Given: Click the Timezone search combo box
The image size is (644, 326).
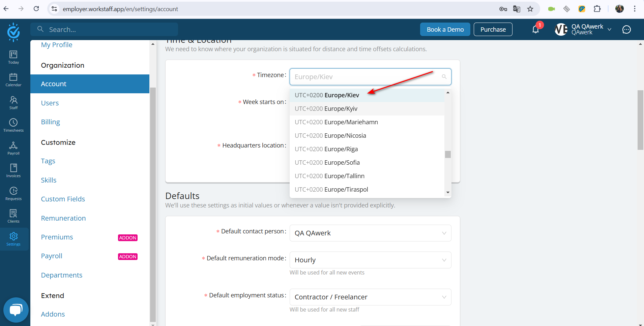Looking at the screenshot, I should coord(370,77).
